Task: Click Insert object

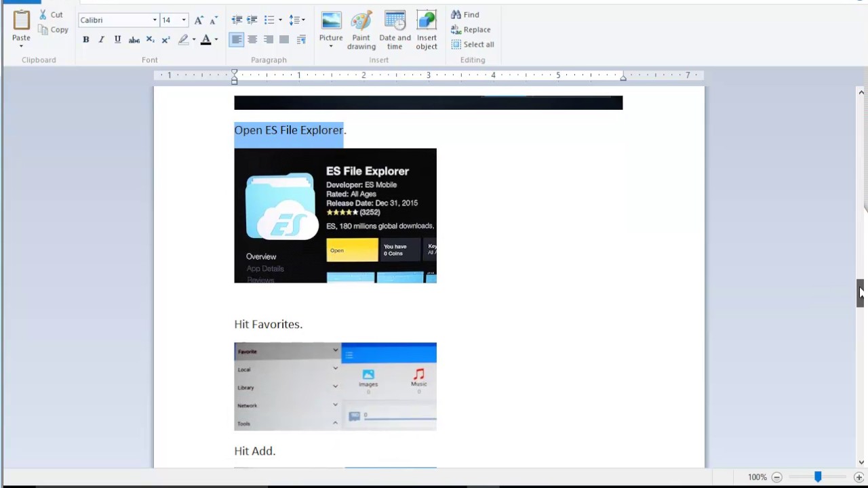Action: (427, 30)
